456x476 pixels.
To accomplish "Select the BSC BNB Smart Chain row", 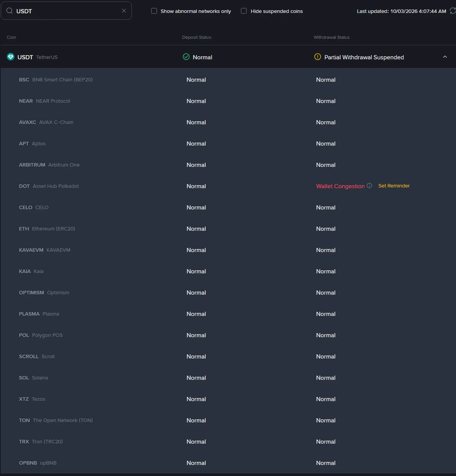I will tap(228, 80).
